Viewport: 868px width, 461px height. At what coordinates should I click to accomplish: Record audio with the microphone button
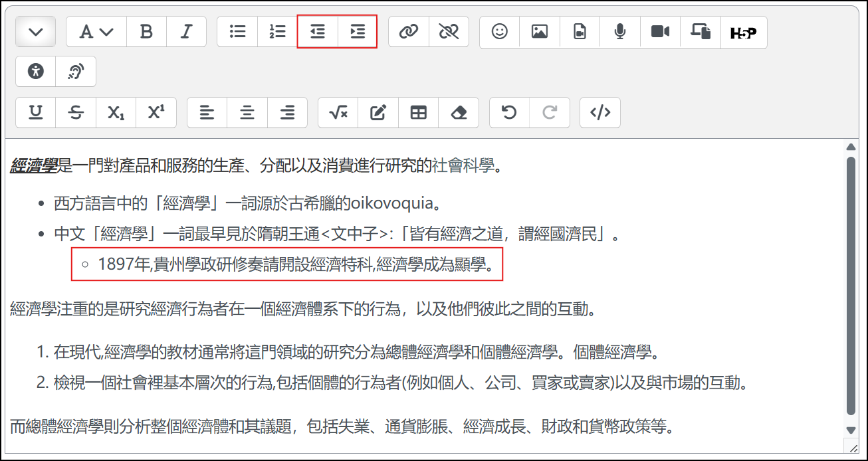620,32
